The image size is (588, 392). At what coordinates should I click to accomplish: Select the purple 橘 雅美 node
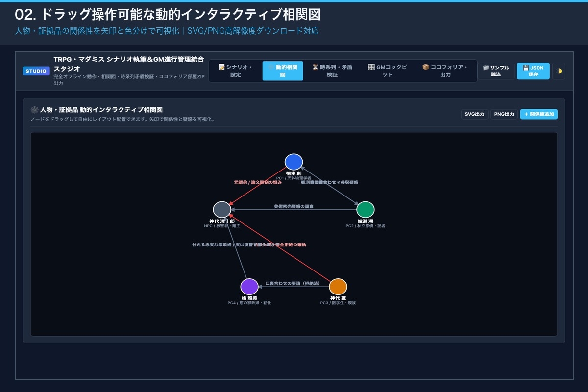tap(249, 287)
